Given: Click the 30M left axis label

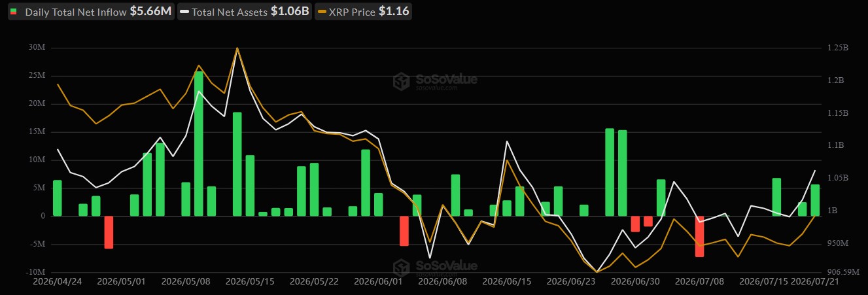Looking at the screenshot, I should coord(36,48).
